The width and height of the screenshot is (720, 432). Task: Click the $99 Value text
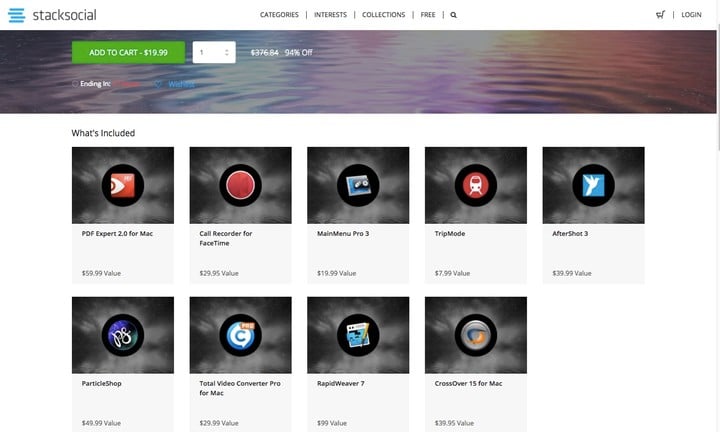[x=332, y=423]
